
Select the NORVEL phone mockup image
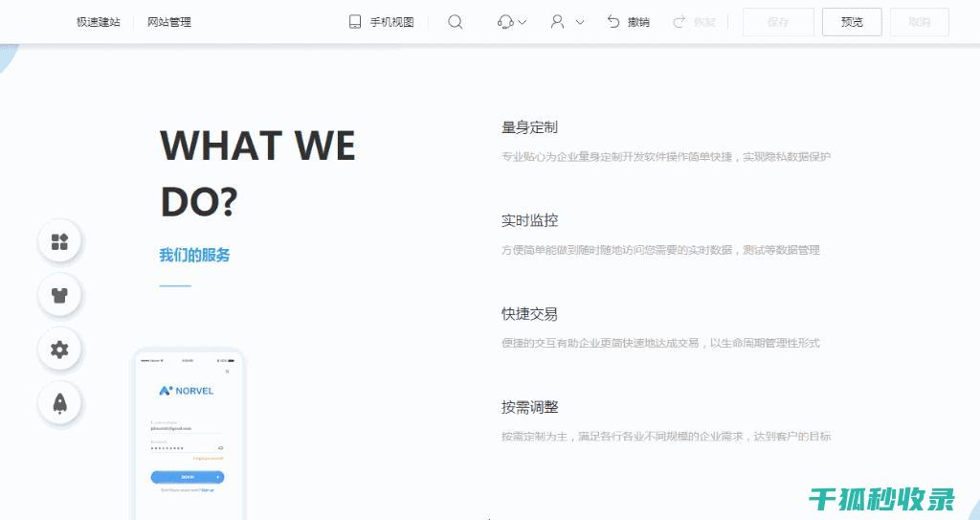coord(189,434)
